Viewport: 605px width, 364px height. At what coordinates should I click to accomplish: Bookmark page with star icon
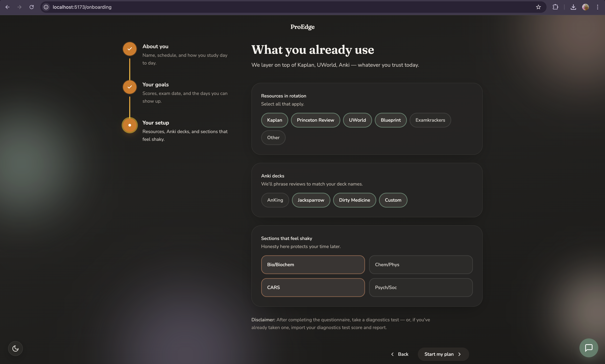click(x=538, y=7)
